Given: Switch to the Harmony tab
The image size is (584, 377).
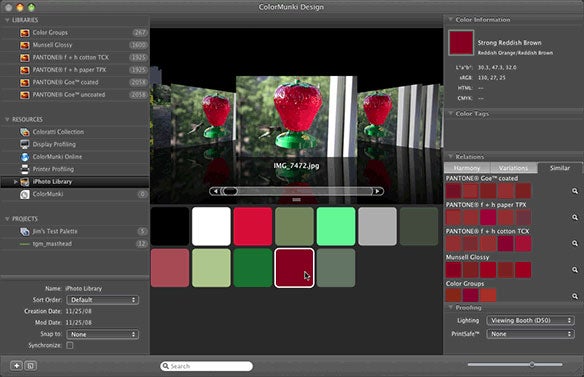Looking at the screenshot, I should pos(467,168).
